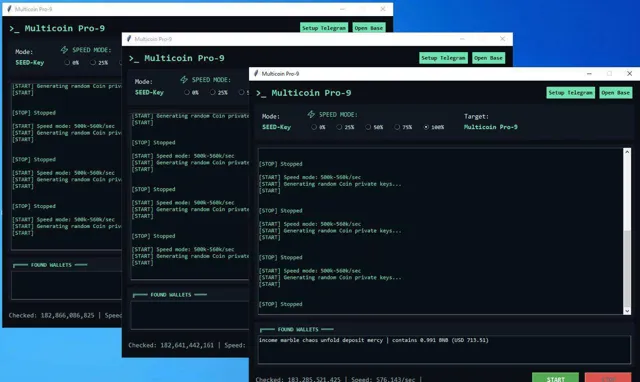Click the found wallet entry with 0.991 BNB
The height and width of the screenshot is (382, 640).
[373, 340]
